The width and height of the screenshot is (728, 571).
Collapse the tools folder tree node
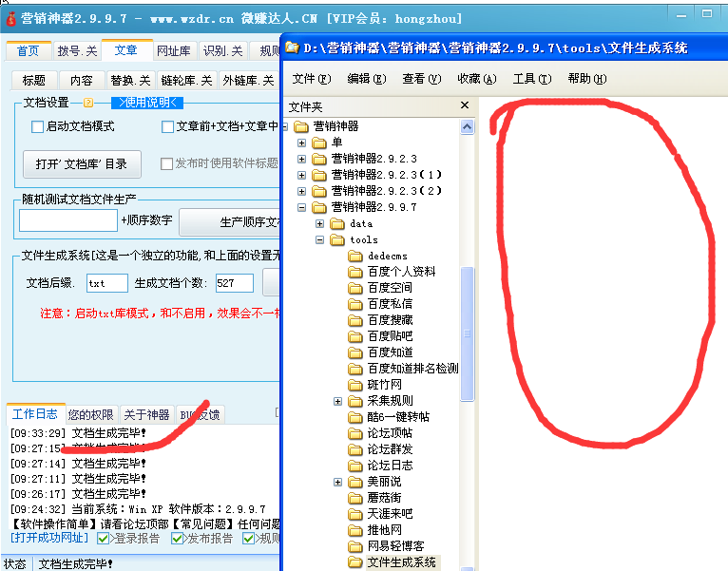pos(320,239)
